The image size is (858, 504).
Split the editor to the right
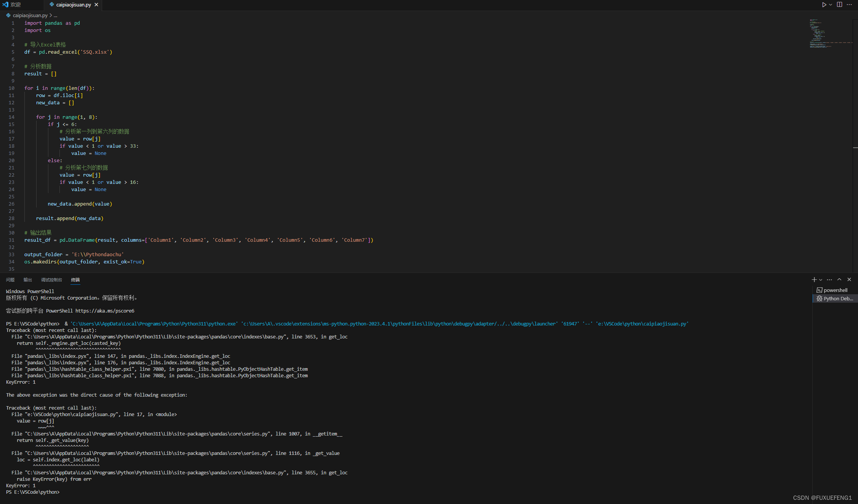point(839,5)
